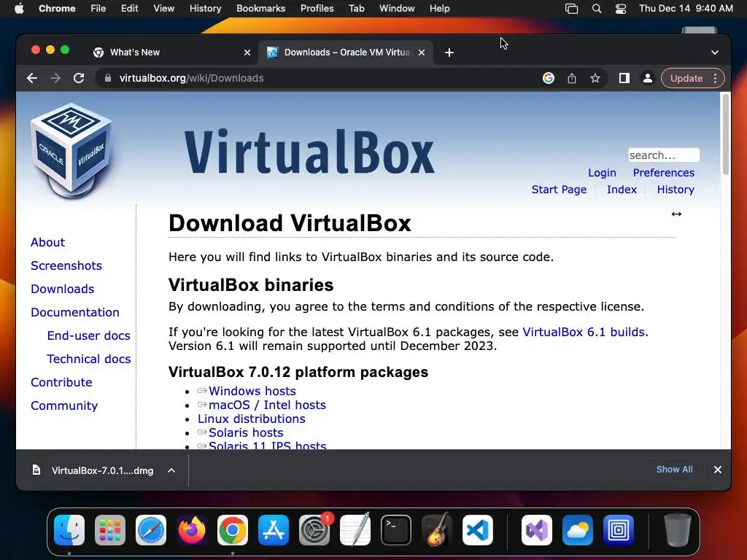Open Community in the sidebar
Viewport: 747px width, 560px height.
coord(64,405)
